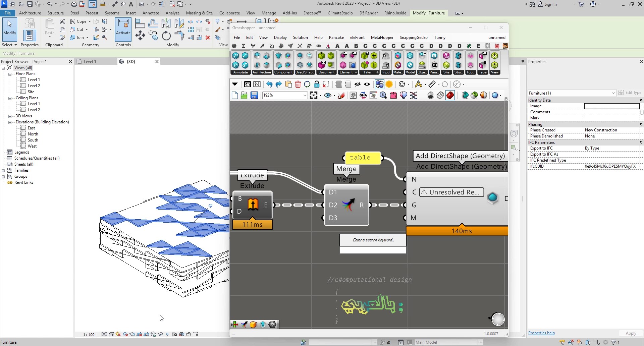Viewport: 644px width, 346px height.
Task: Toggle the Revit element tracking cubes icon
Action: [379, 84]
